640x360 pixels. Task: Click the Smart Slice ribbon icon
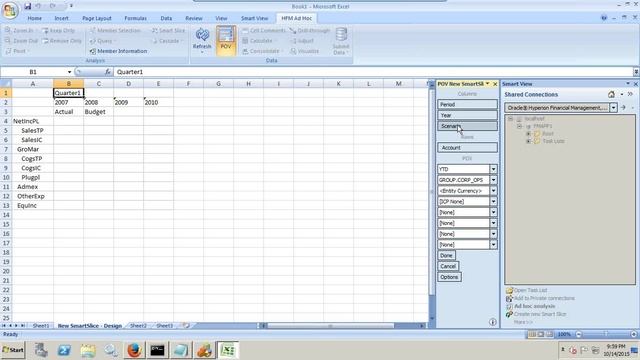tap(154, 31)
